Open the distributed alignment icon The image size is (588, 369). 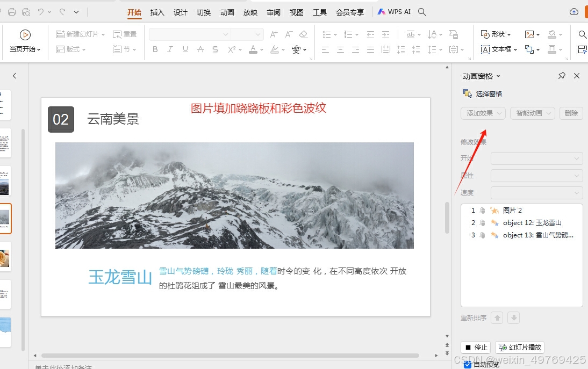click(385, 49)
